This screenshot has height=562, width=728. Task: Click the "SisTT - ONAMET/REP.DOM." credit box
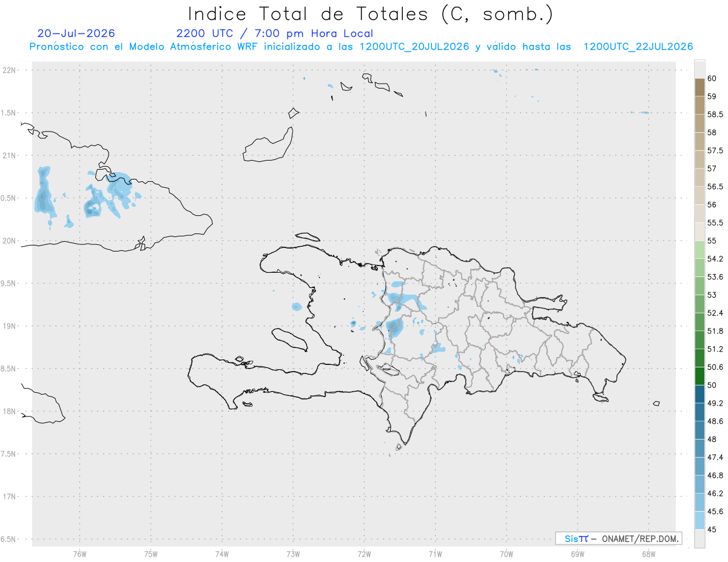coord(618,538)
